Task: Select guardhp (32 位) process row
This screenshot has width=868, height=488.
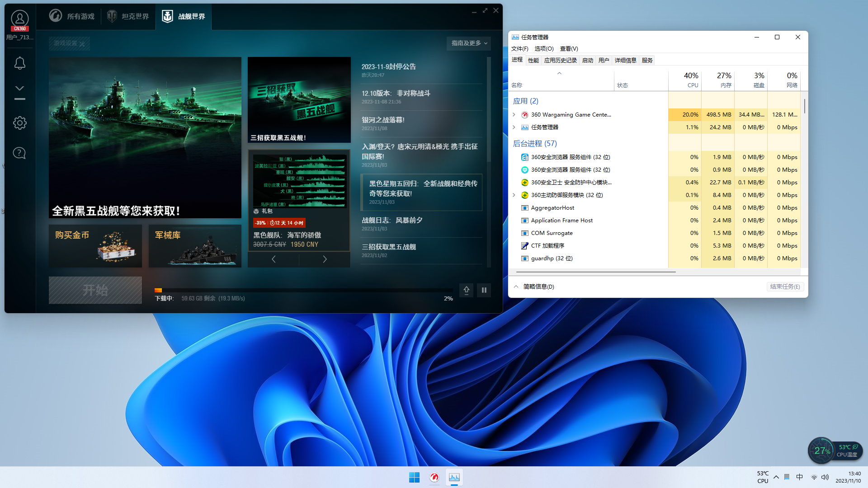Action: (655, 258)
